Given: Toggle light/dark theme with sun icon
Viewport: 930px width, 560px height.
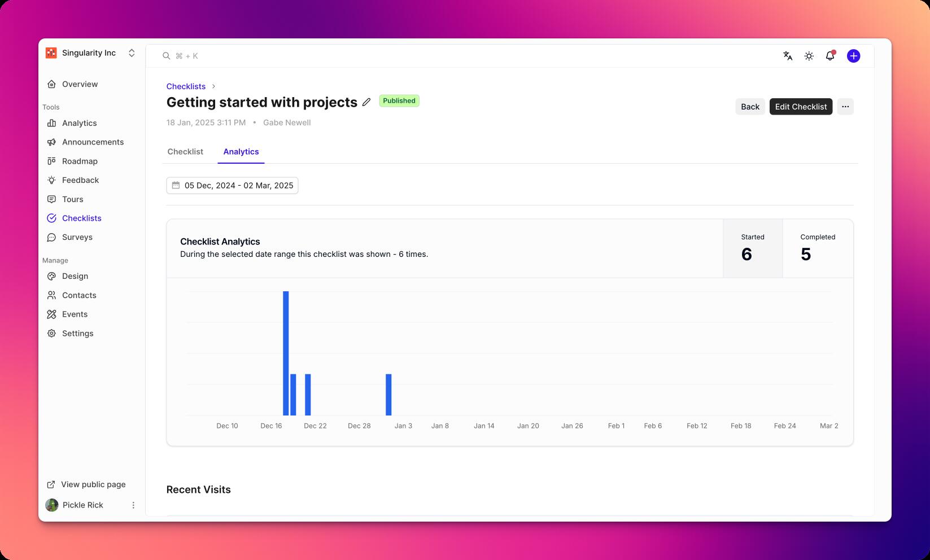Looking at the screenshot, I should [809, 56].
